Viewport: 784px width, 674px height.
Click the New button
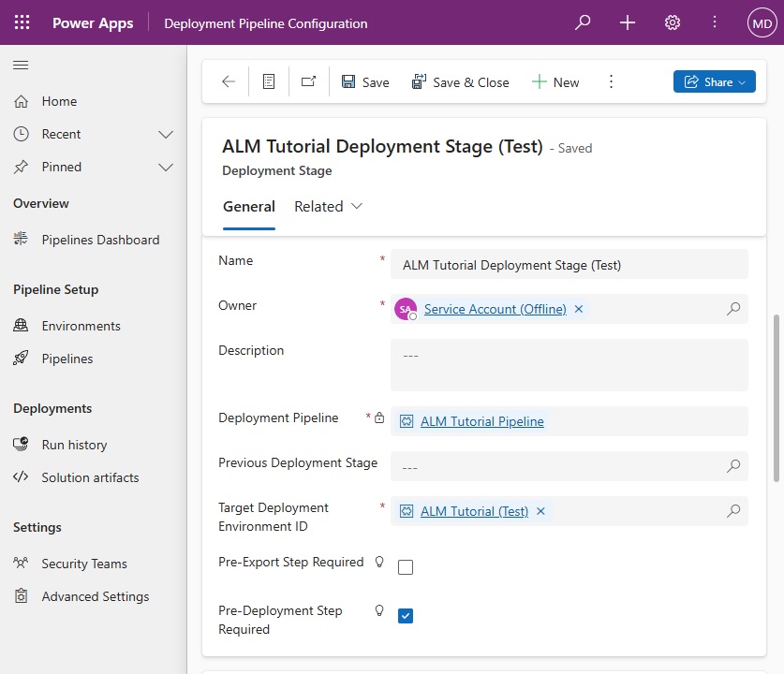555,82
